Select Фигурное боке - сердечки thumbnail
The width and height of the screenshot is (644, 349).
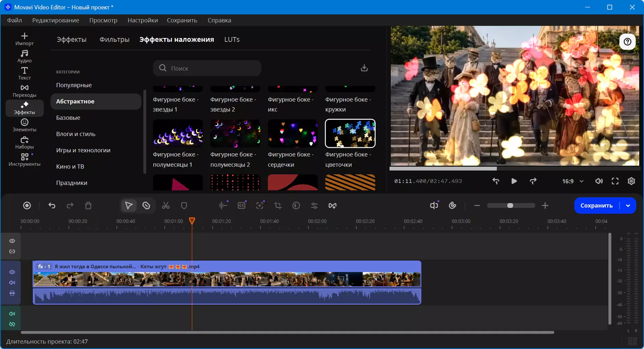[293, 133]
